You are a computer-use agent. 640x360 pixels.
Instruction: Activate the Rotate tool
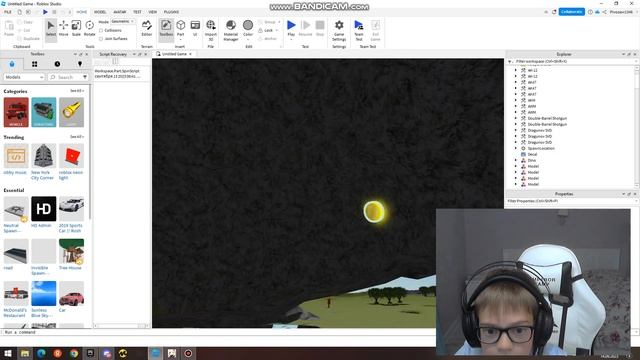[89, 29]
